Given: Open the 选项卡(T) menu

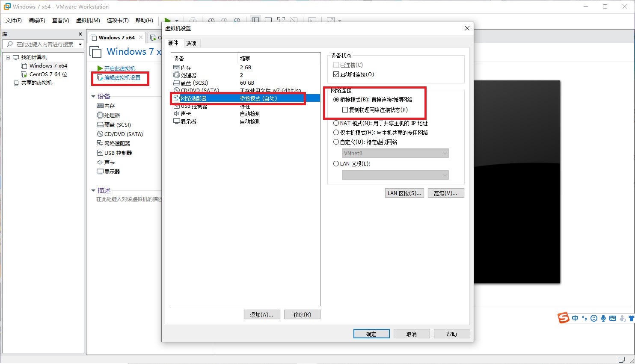Looking at the screenshot, I should 118,21.
